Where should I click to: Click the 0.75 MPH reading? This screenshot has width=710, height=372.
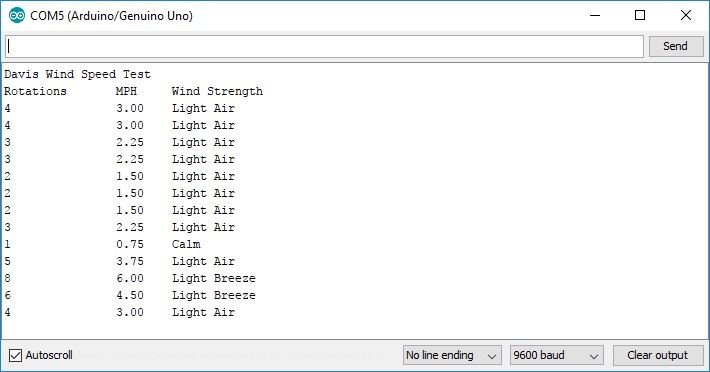pyautogui.click(x=130, y=244)
